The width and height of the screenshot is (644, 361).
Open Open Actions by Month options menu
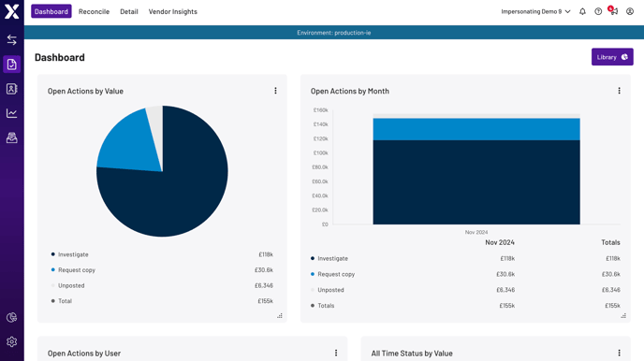[620, 91]
